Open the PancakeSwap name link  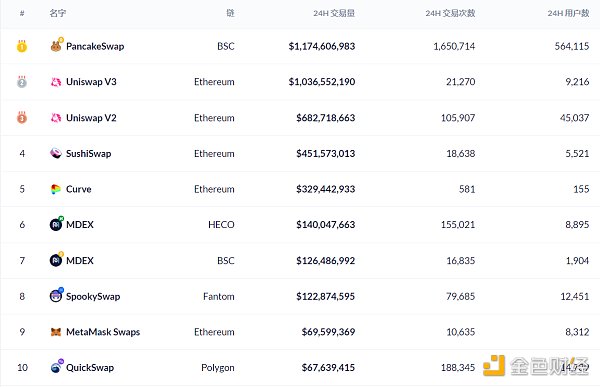point(95,46)
